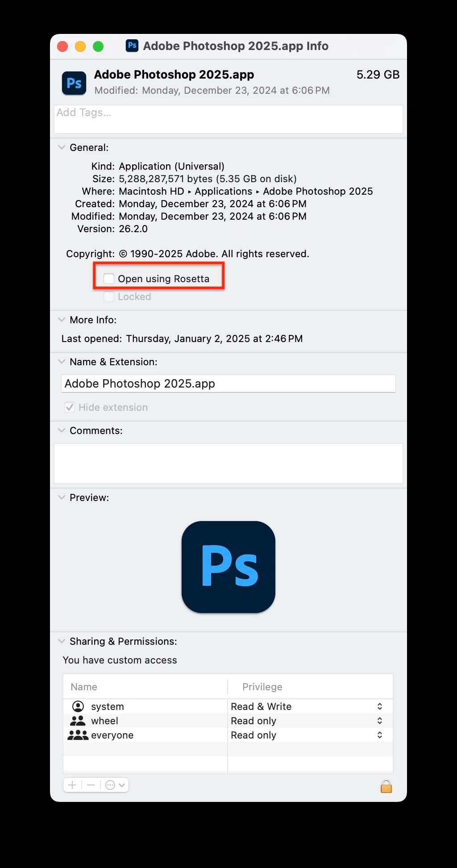Select the system row in permissions
Viewport: 457px width, 868px height.
pyautogui.click(x=228, y=706)
